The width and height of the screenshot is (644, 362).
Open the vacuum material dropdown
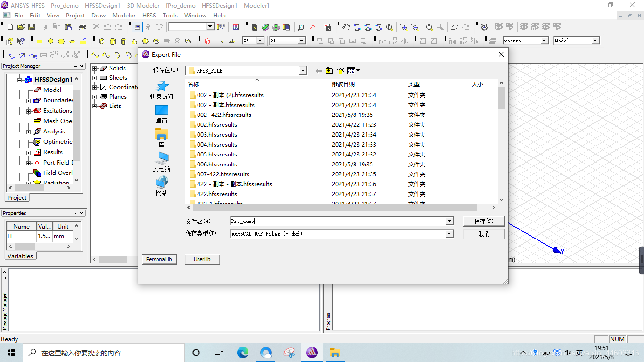click(545, 41)
